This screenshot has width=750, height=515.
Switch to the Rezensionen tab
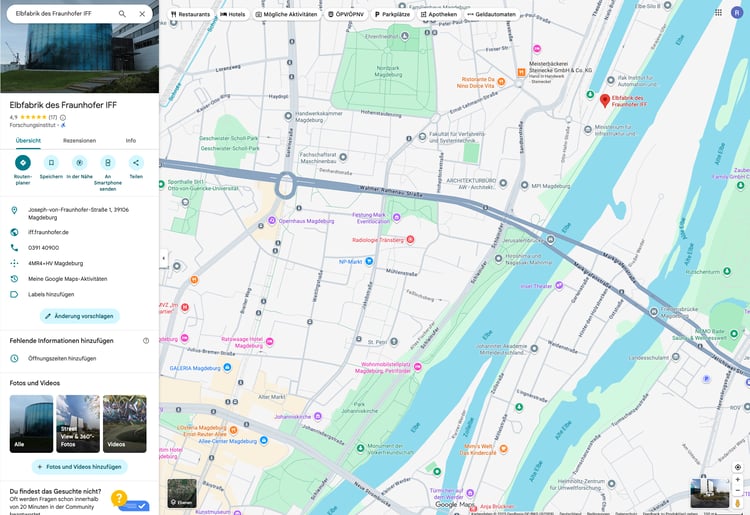point(79,141)
